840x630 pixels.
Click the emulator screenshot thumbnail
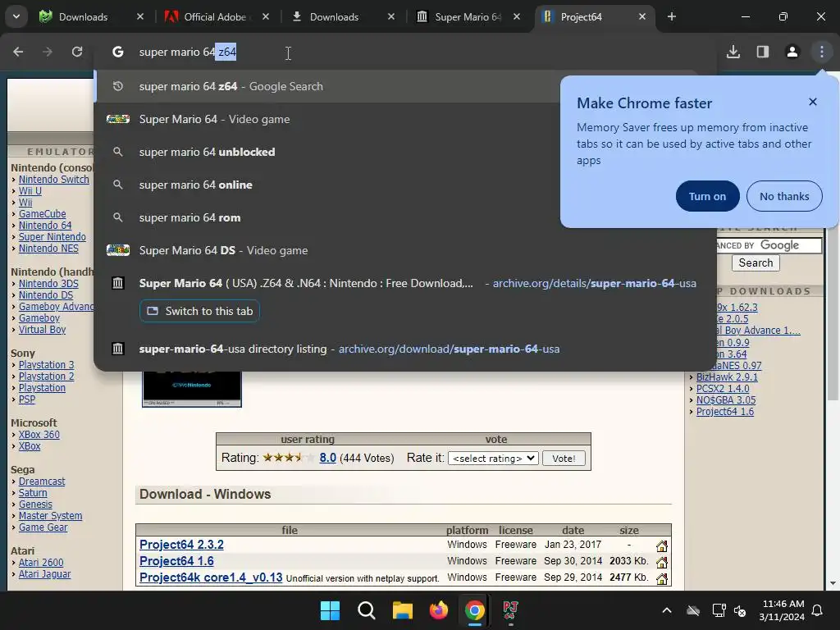click(x=192, y=388)
